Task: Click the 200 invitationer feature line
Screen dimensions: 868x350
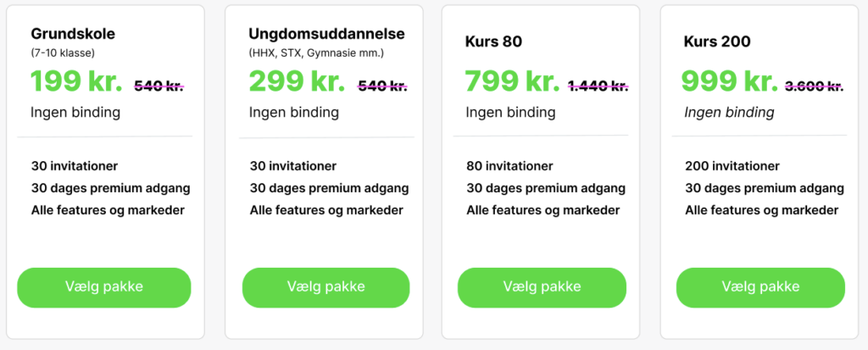Action: click(732, 166)
